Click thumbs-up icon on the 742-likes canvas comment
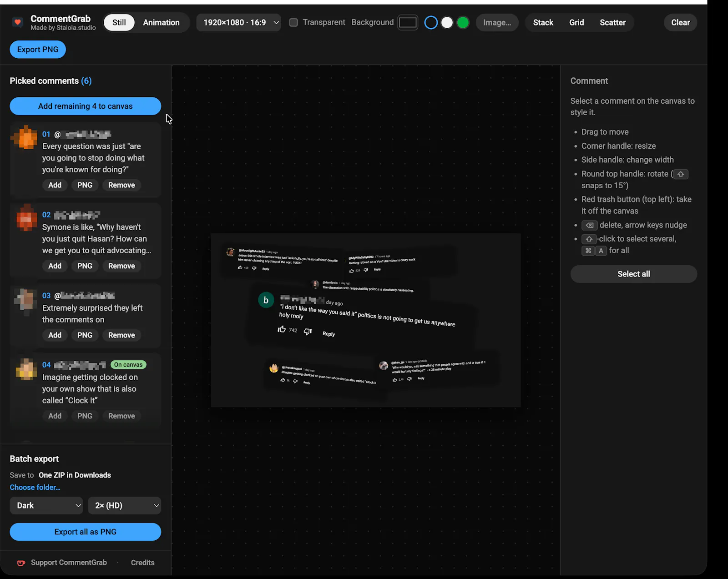 coord(282,329)
